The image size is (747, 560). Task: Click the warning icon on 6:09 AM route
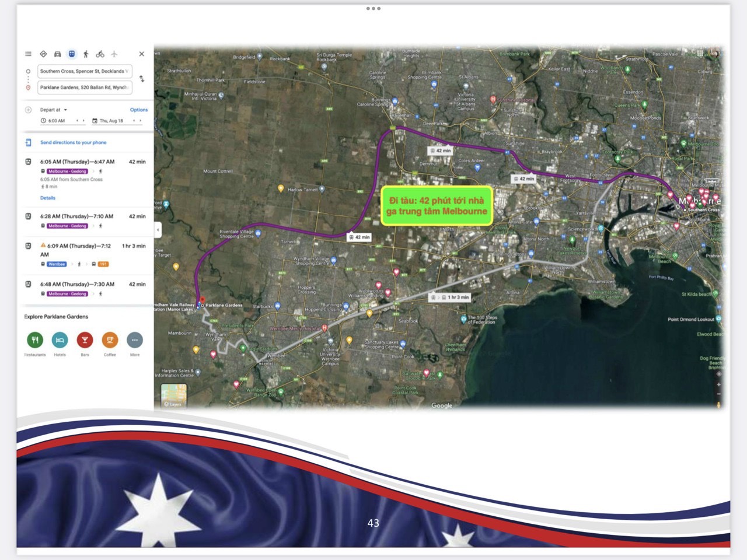[x=43, y=245]
